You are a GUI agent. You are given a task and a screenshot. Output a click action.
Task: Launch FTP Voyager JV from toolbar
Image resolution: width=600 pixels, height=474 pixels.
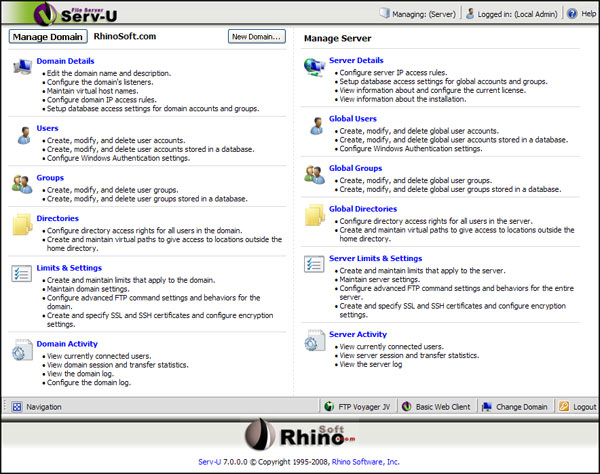tap(364, 407)
